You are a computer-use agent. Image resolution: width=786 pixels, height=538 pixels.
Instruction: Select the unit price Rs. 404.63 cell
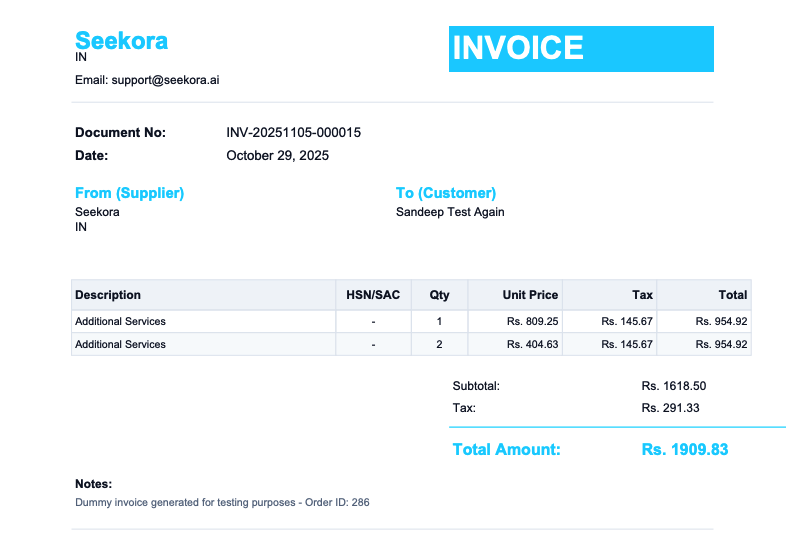click(532, 344)
